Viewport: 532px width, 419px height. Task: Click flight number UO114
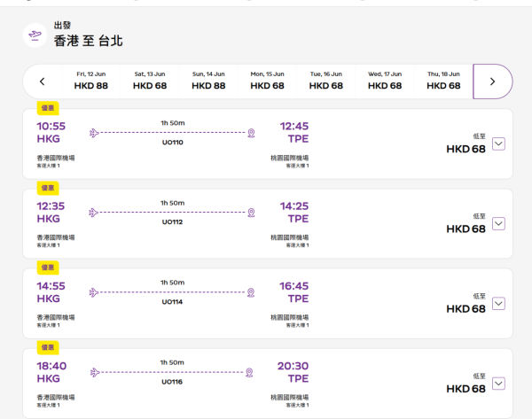(172, 302)
